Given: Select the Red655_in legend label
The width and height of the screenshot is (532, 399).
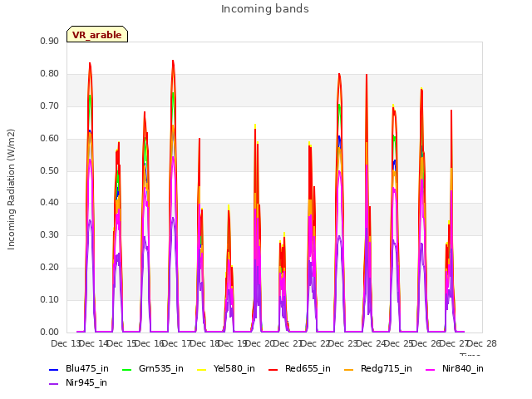Looking at the screenshot, I should point(308,368).
